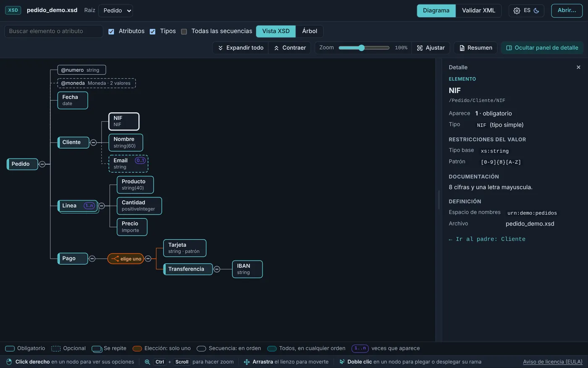Viewport: 588px width, 368px height.
Task: Select the Nombre string(60) node
Action: (x=126, y=143)
